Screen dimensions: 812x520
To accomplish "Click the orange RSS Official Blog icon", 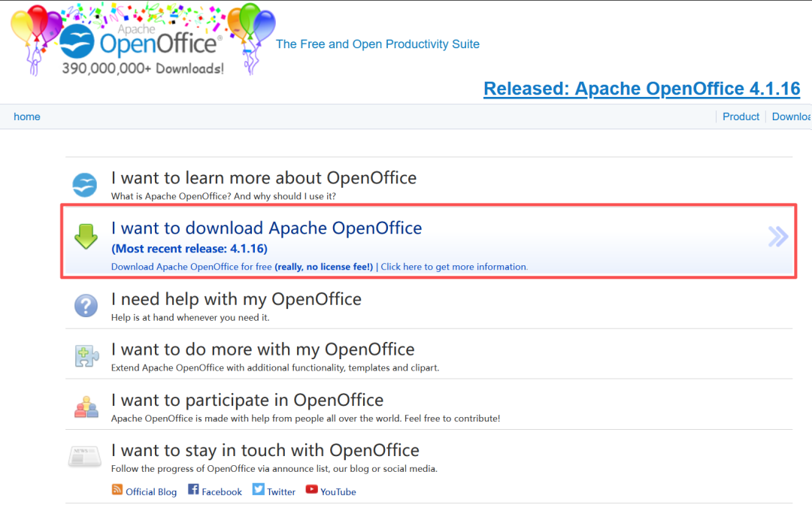I will pyautogui.click(x=117, y=489).
